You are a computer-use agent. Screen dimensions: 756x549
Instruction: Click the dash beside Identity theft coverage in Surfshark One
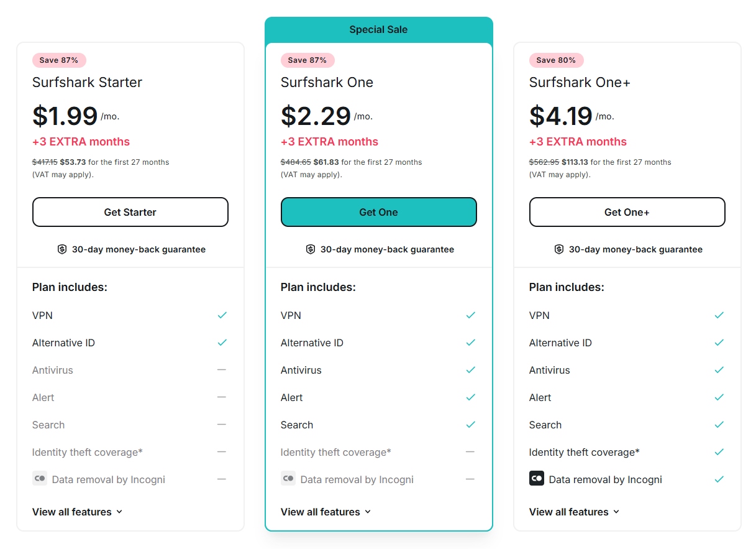pos(470,452)
